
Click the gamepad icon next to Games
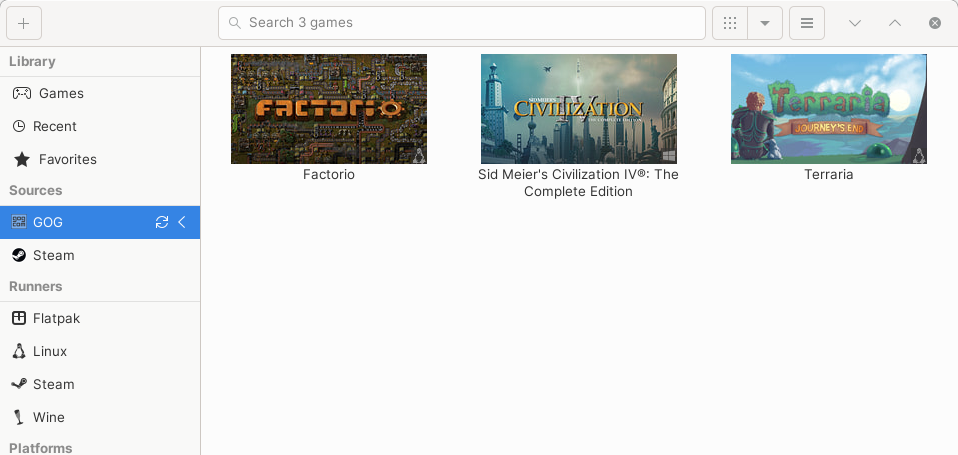(x=22, y=93)
